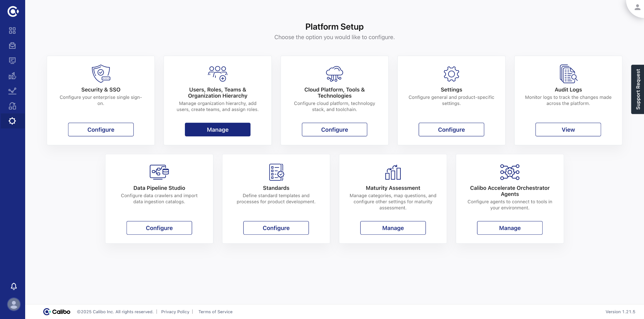Click Manage under Maturity Assessment
This screenshot has width=644, height=319.
393,228
